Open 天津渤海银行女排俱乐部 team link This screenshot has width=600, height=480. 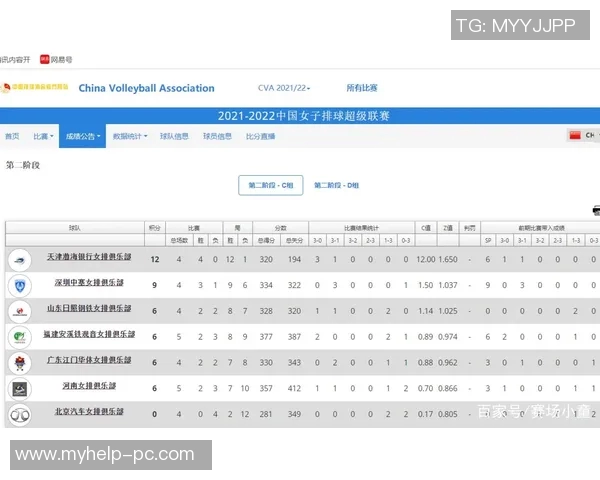(89, 257)
